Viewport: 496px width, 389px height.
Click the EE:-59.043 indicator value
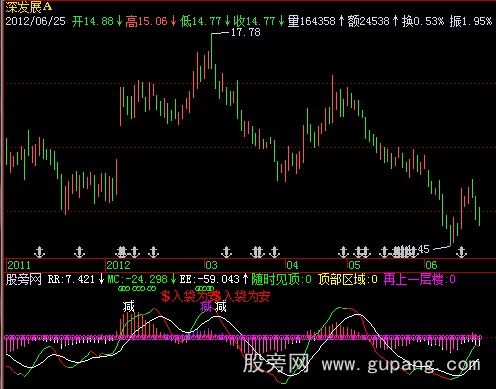pyautogui.click(x=209, y=279)
